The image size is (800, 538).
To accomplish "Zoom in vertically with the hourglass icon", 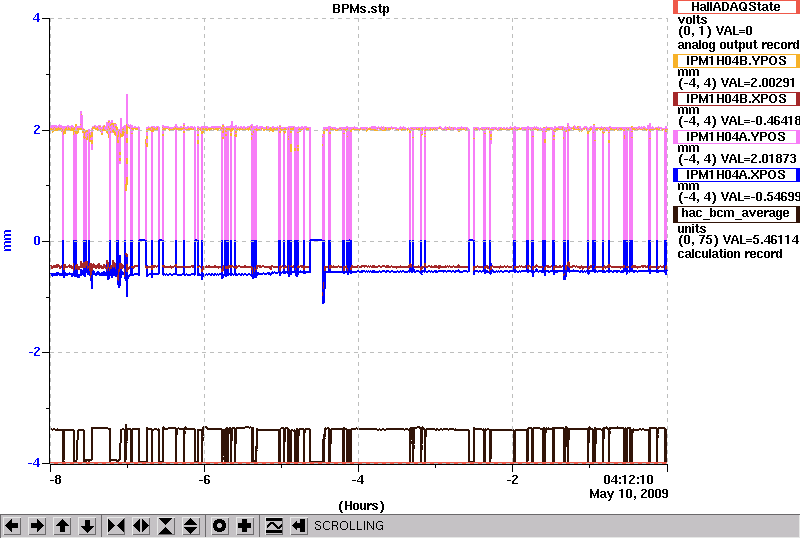I will (166, 526).
